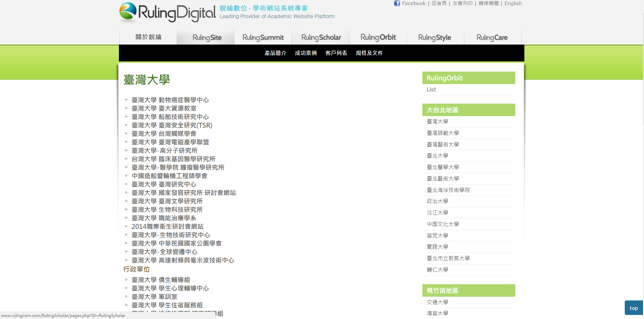Open the 回首頁 home link
The image size is (644, 319).
pyautogui.click(x=439, y=3)
